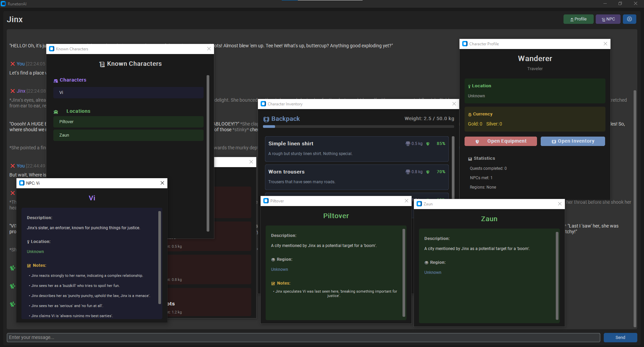Minimize the RuneterrAI main window
This screenshot has height=347, width=644.
605,4
